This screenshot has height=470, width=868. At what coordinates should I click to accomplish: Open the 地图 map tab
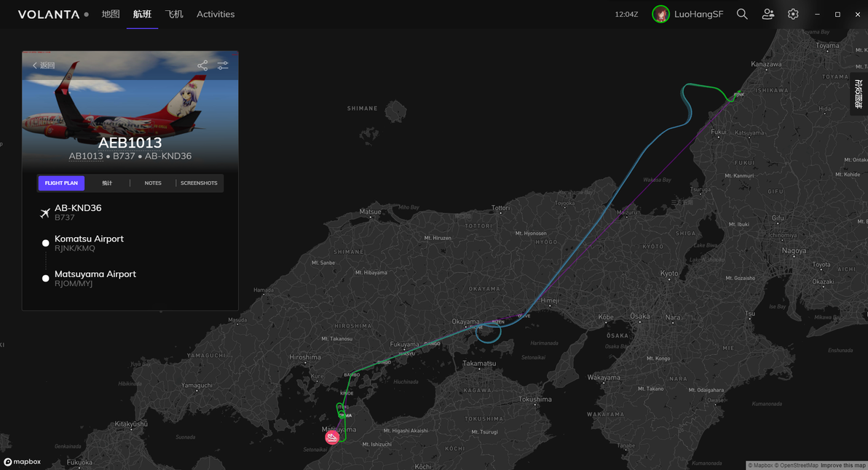[111, 14]
